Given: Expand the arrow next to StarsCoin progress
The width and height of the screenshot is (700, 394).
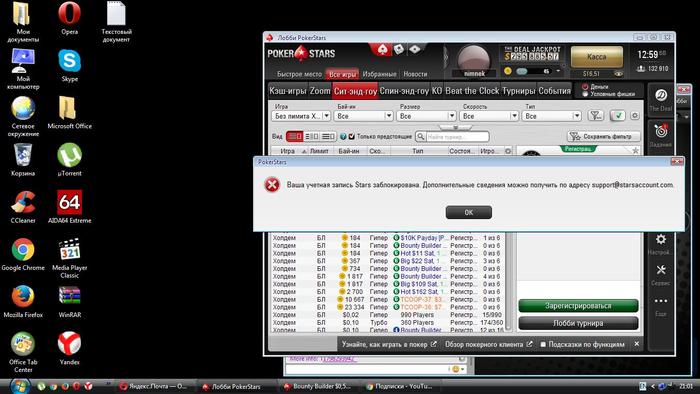Looking at the screenshot, I should (x=558, y=71).
